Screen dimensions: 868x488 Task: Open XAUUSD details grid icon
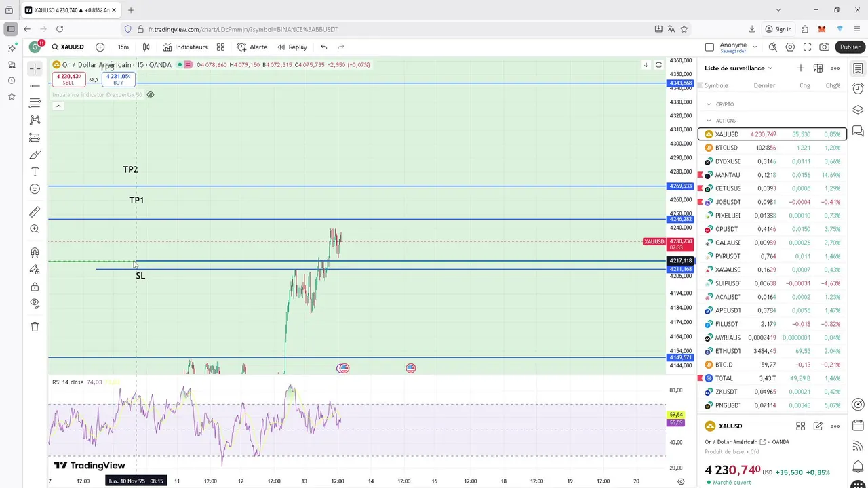click(800, 426)
